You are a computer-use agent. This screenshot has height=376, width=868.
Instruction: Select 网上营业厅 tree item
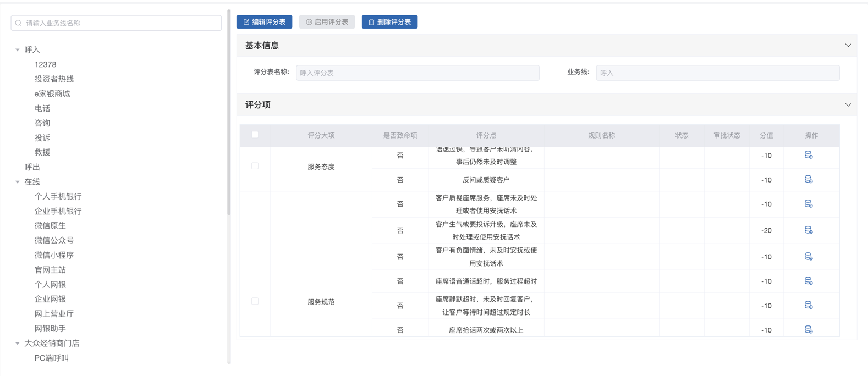(54, 314)
